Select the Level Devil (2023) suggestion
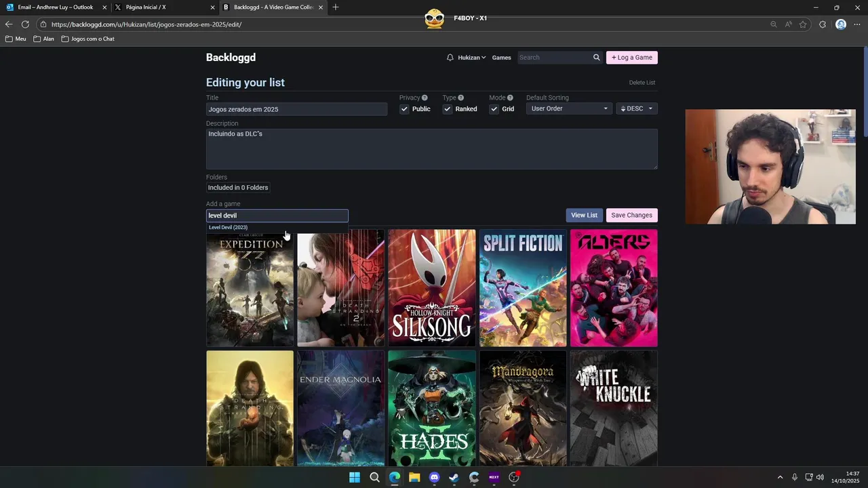This screenshot has height=488, width=868. [x=228, y=228]
